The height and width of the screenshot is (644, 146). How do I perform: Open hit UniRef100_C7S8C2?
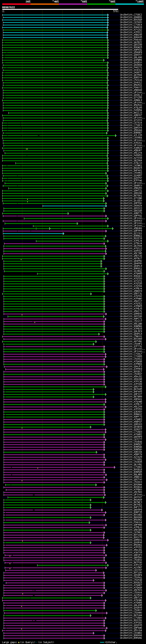click(131, 15)
